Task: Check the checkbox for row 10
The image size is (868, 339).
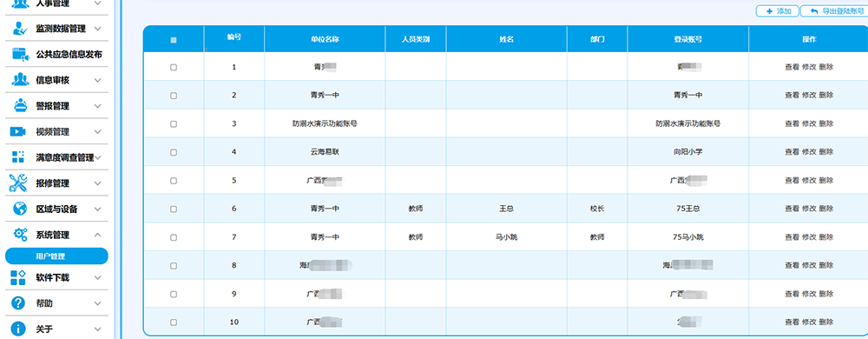Action: tap(174, 322)
